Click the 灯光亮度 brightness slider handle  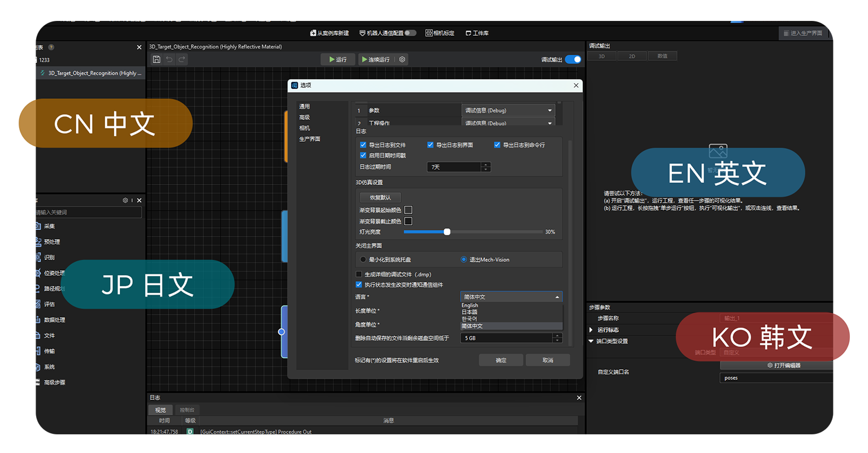pyautogui.click(x=447, y=232)
